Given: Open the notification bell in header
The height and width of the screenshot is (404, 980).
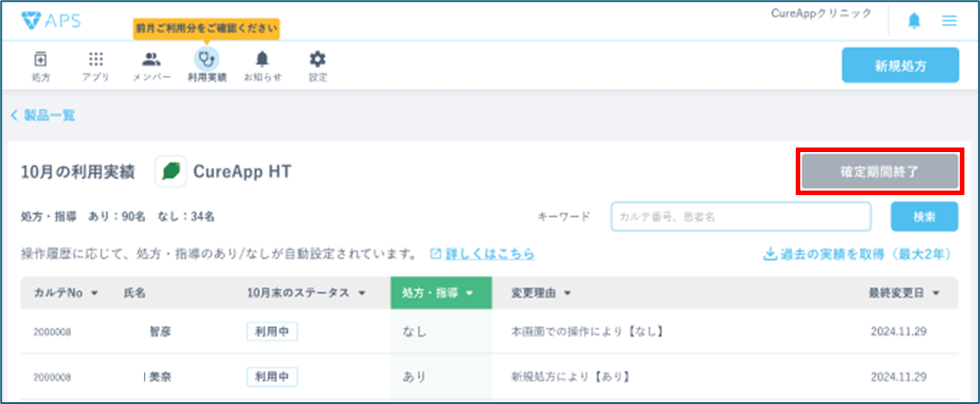Looking at the screenshot, I should coord(914,20).
